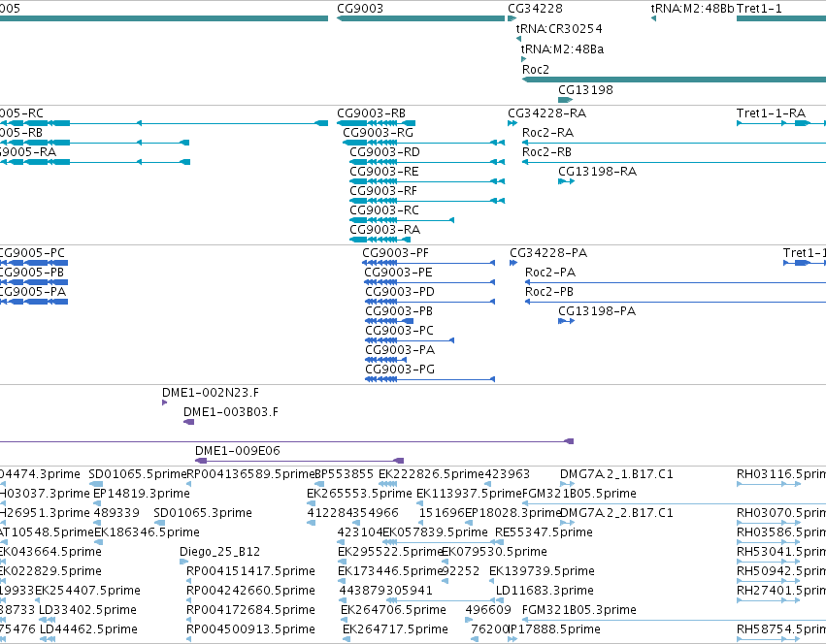Viewport: 826px width, 644px height.
Task: Open protein CG9003-PB label
Action: click(x=399, y=311)
